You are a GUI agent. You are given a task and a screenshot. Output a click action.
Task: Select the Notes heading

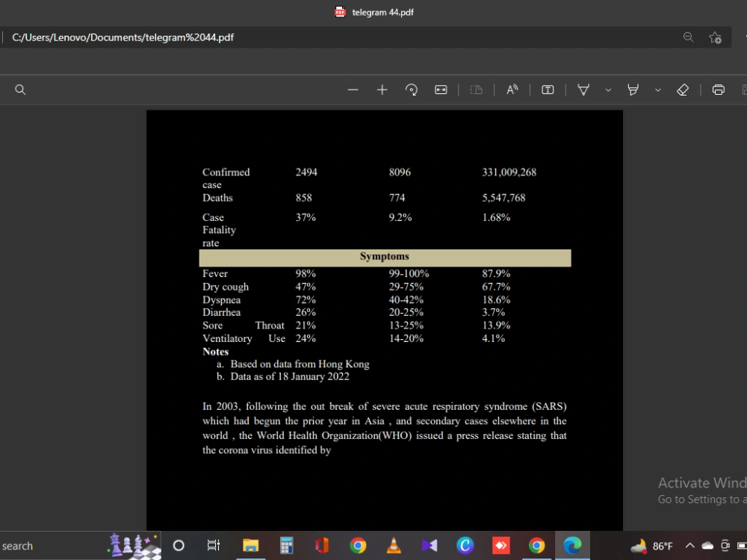coord(215,352)
